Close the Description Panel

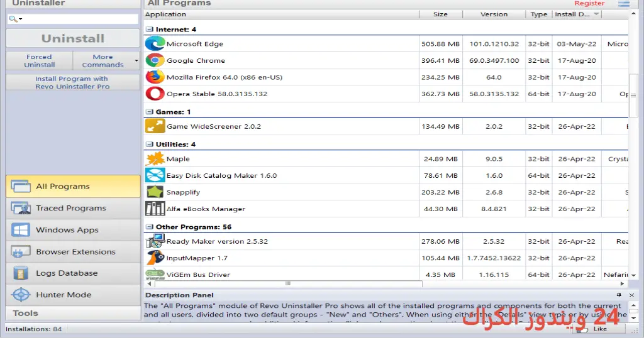pyautogui.click(x=631, y=295)
